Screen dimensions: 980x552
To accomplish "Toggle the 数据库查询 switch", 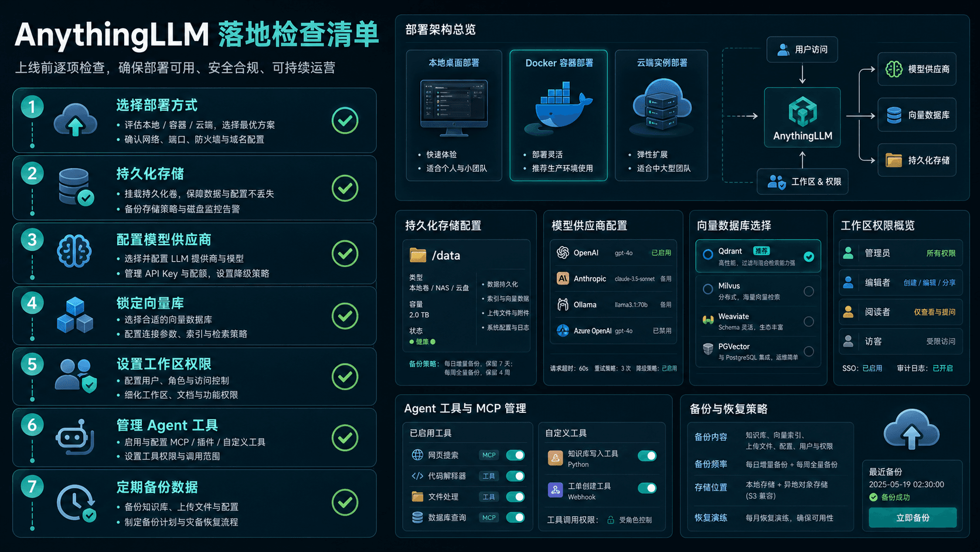I will pos(515,517).
